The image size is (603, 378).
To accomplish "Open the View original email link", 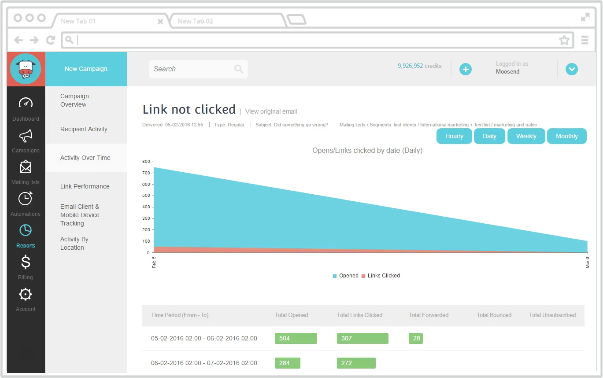I will pyautogui.click(x=271, y=112).
